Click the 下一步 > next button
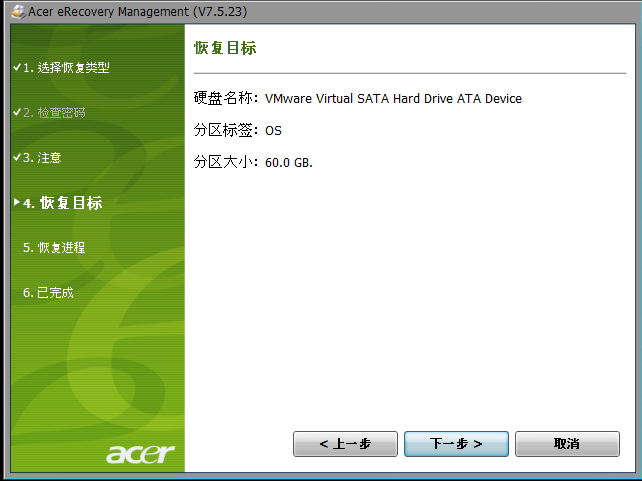This screenshot has width=642, height=481. tap(456, 444)
